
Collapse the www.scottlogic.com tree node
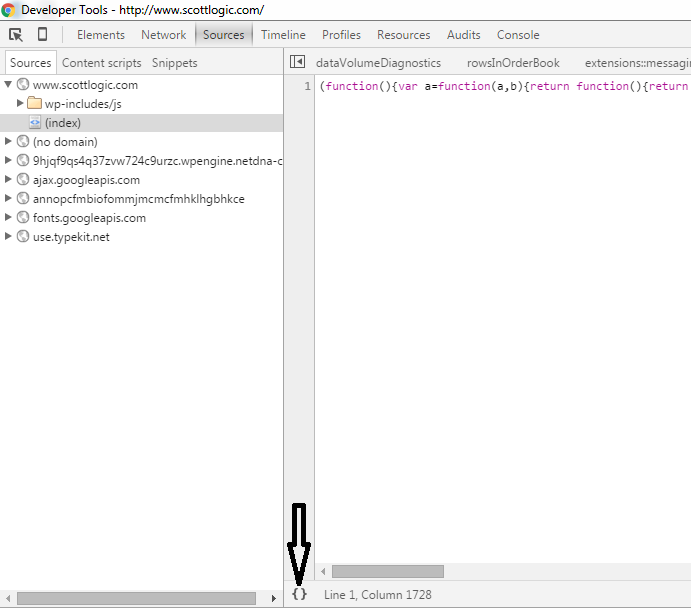(x=9, y=85)
